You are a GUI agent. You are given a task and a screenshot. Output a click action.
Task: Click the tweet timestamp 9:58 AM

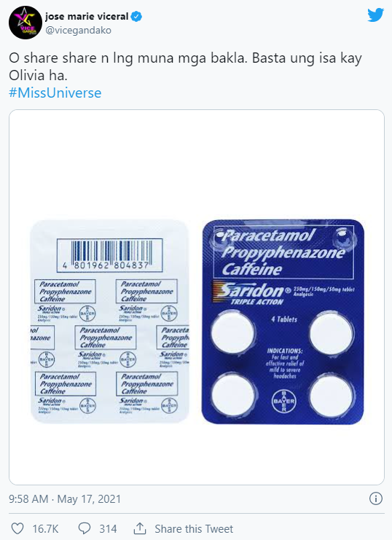click(28, 499)
